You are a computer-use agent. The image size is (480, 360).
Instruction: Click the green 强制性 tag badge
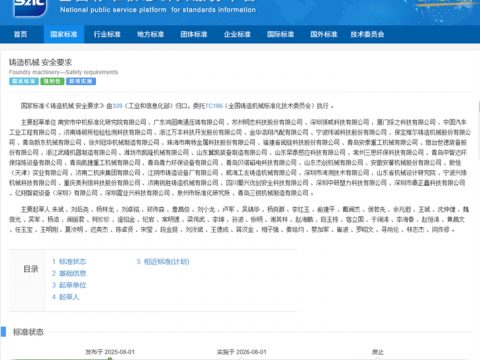click(x=52, y=81)
